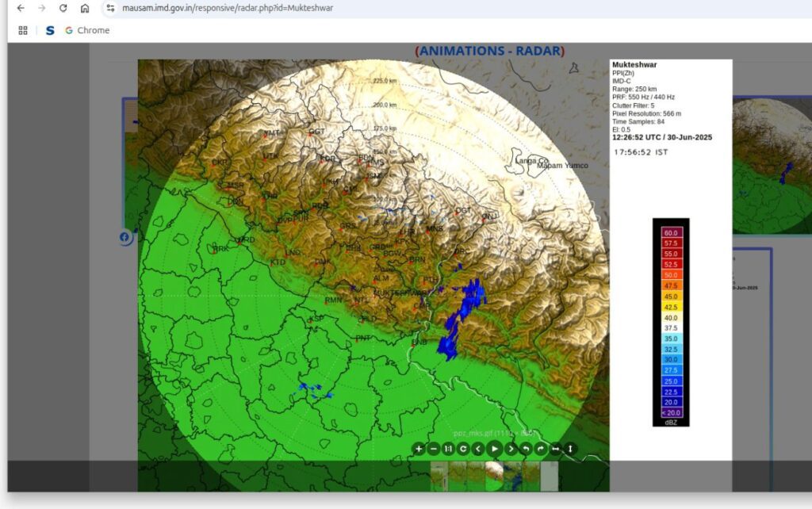Select the first thumbnail in the strip

(439, 476)
